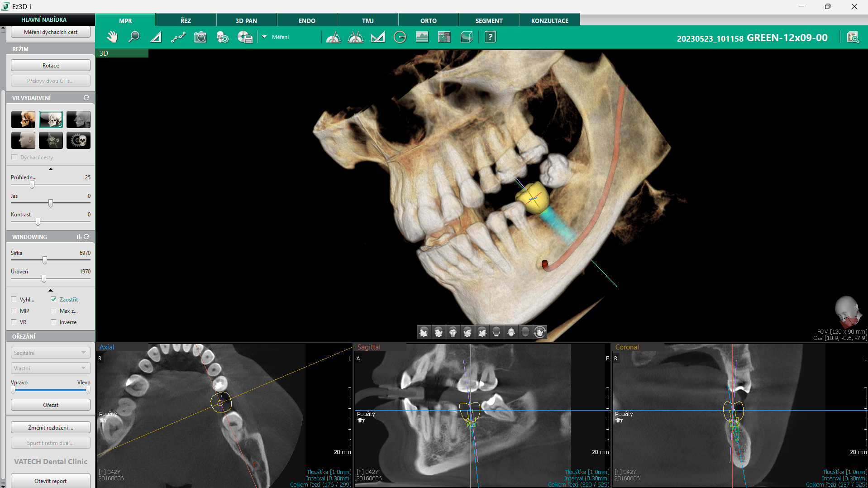
Task: Click the Otevřít report button
Action: point(51,481)
